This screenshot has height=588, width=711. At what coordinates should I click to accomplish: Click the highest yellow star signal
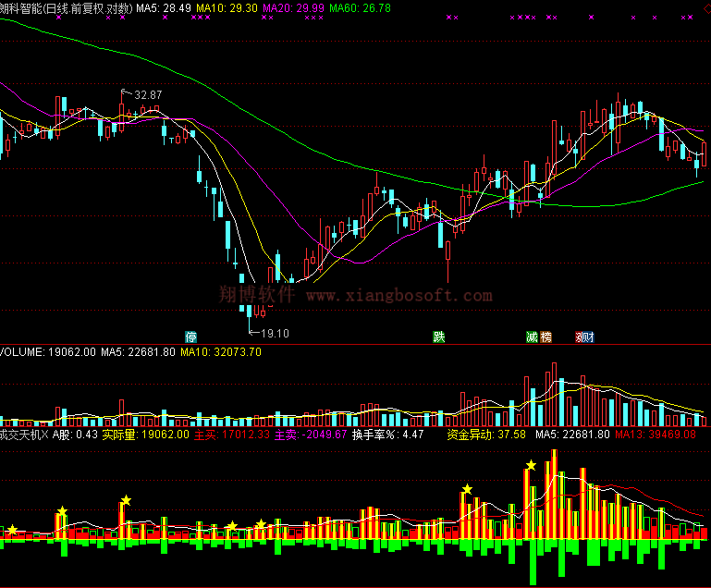[x=531, y=466]
